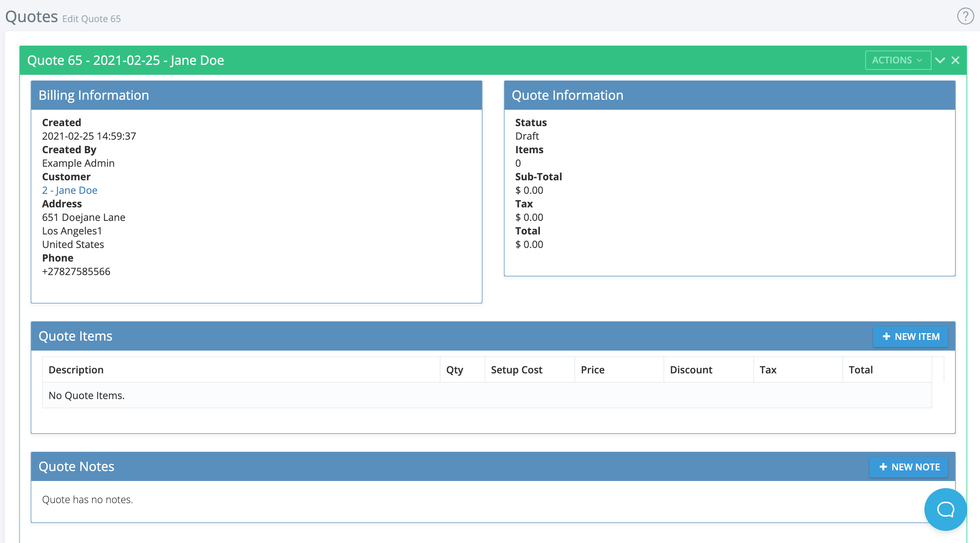Click the Qty column header
Screen dimensions: 980x543
(455, 369)
